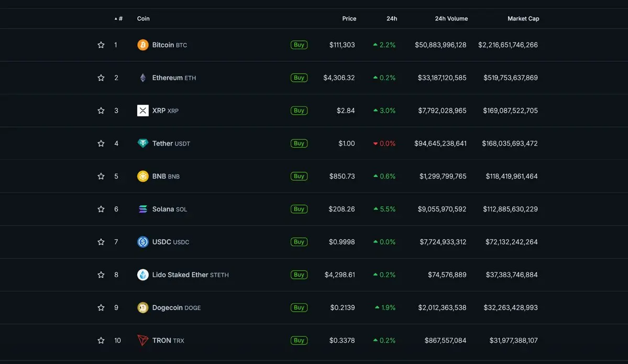Viewport: 628px width, 364px height.
Task: Toggle the Dogecoin favorite star
Action: 101,307
